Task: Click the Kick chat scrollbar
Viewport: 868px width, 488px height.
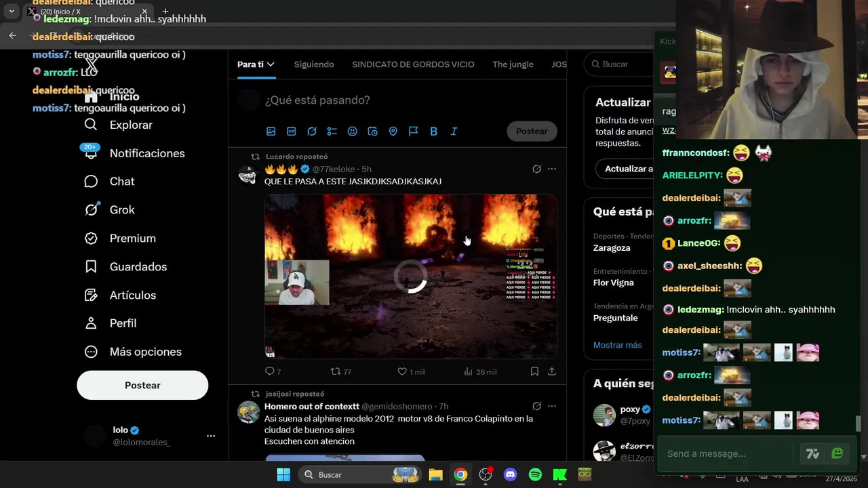Action: click(x=859, y=424)
